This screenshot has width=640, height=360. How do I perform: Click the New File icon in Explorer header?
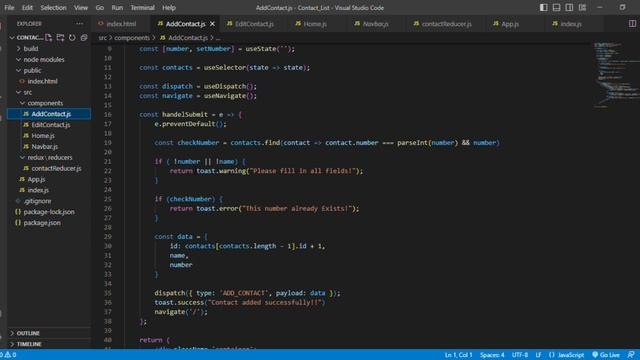coord(49,38)
